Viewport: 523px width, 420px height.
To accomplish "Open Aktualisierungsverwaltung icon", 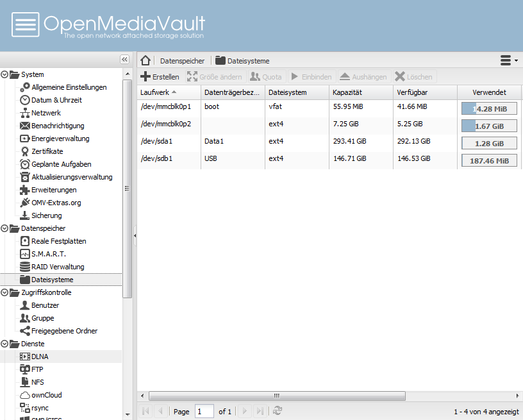I will point(25,177).
